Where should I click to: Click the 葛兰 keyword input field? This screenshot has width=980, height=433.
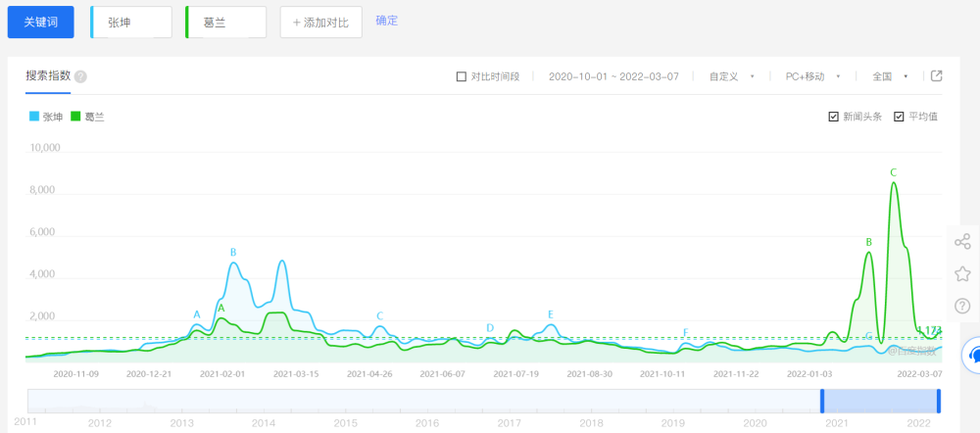pos(225,22)
